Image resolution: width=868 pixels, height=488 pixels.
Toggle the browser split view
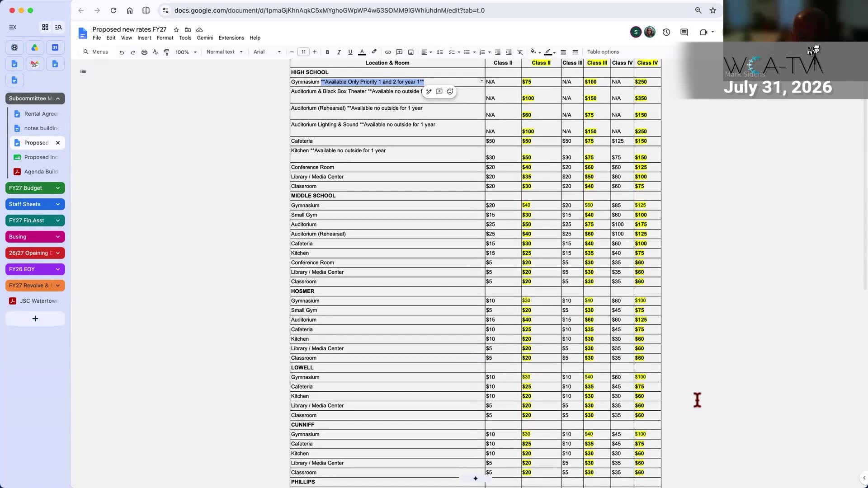click(146, 10)
